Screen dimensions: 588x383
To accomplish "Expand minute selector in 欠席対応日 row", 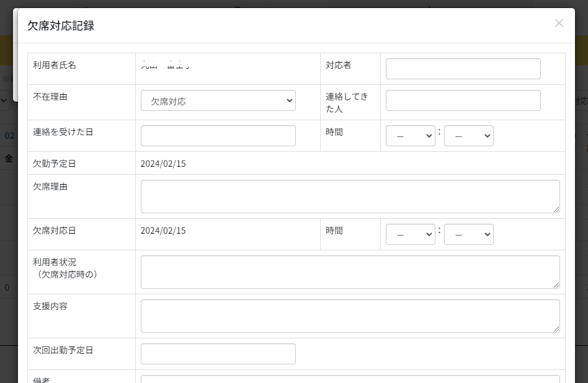I will pos(468,234).
